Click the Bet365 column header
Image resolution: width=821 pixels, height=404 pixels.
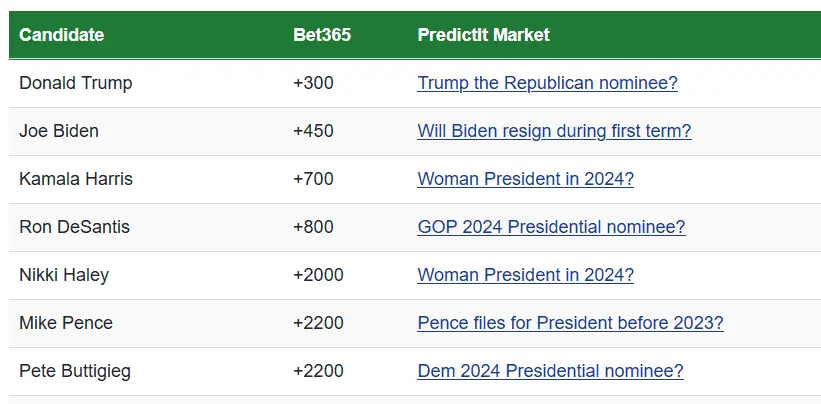click(x=322, y=35)
